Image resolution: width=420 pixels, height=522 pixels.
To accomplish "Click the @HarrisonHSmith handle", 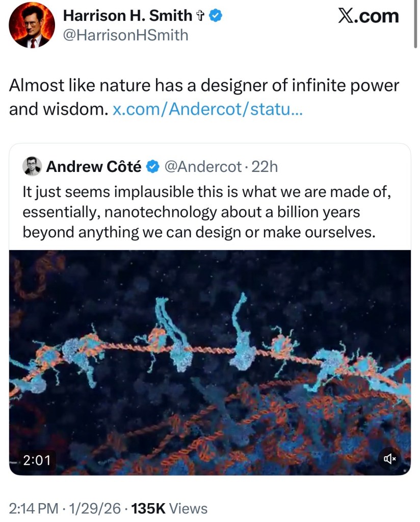I will click(x=124, y=35).
